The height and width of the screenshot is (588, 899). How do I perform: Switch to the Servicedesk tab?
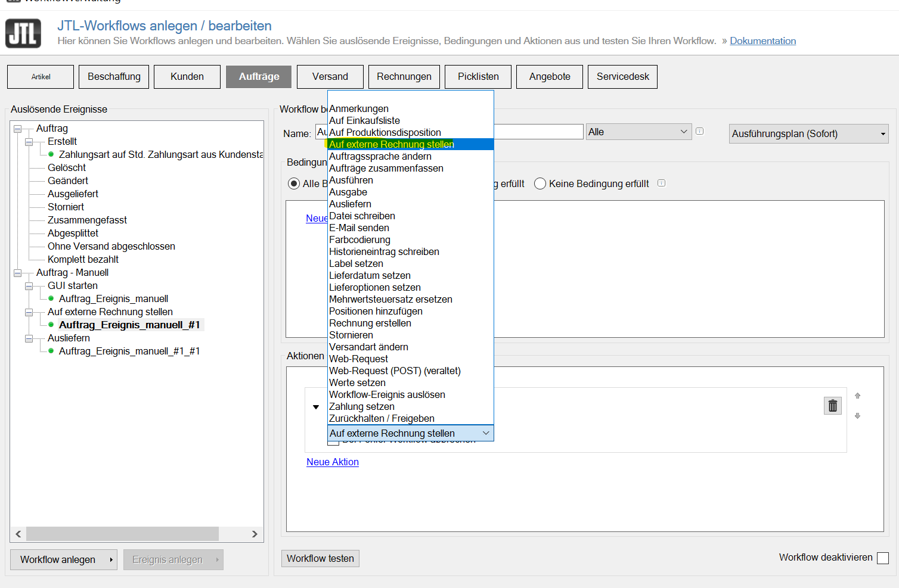click(622, 77)
